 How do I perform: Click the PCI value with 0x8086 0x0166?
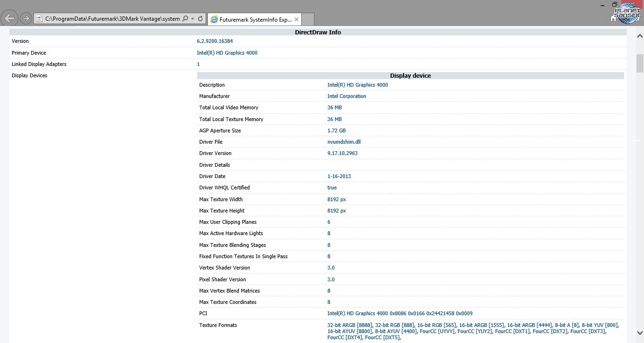pos(400,313)
